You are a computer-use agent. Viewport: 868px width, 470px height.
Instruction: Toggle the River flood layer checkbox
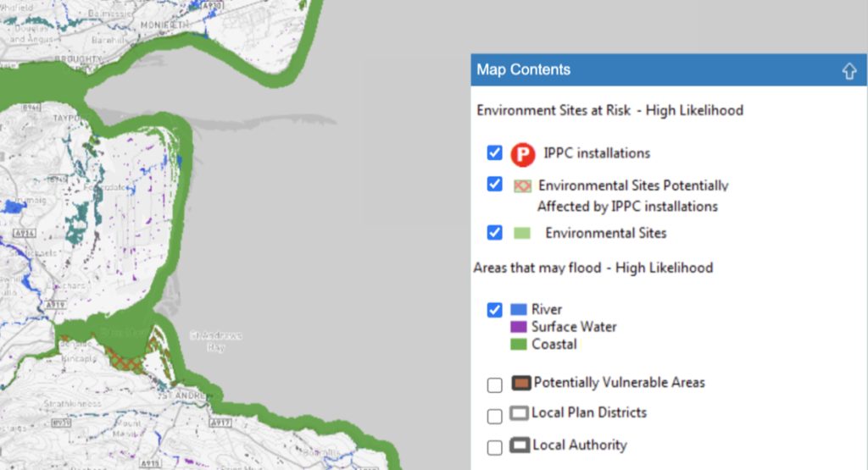tap(495, 310)
